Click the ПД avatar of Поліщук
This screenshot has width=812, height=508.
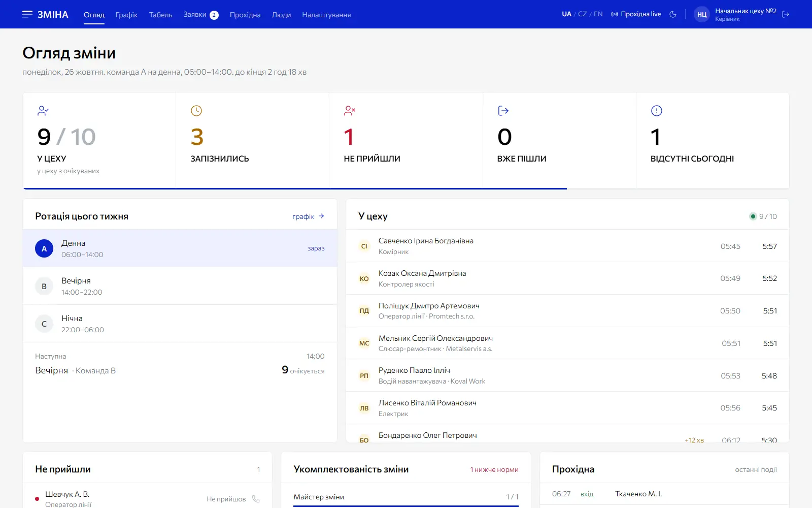pyautogui.click(x=364, y=311)
